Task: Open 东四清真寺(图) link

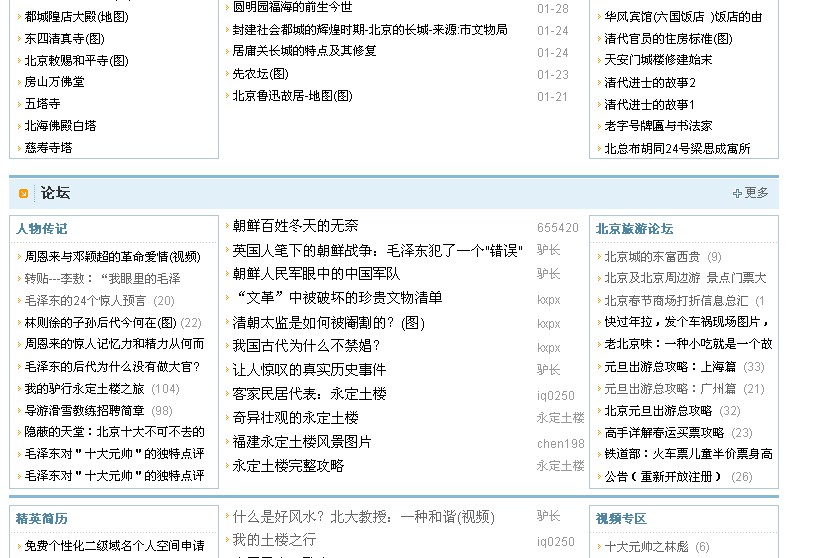Action: tap(64, 39)
